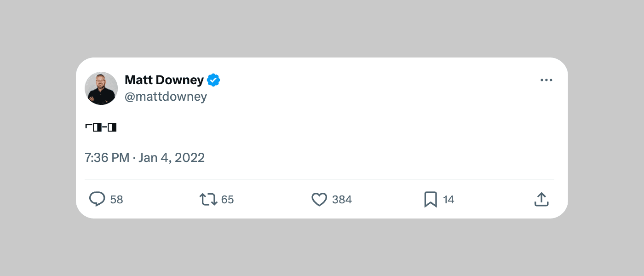Bookmark the tweet using the bookmark icon
This screenshot has height=276, width=644.
[431, 199]
